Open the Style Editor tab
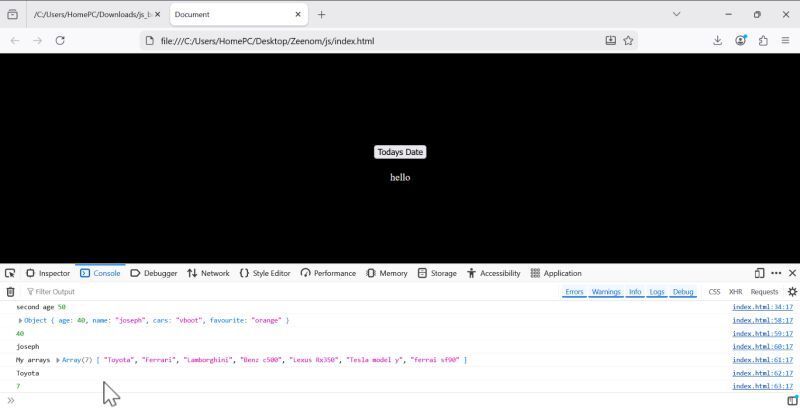 pyautogui.click(x=265, y=273)
